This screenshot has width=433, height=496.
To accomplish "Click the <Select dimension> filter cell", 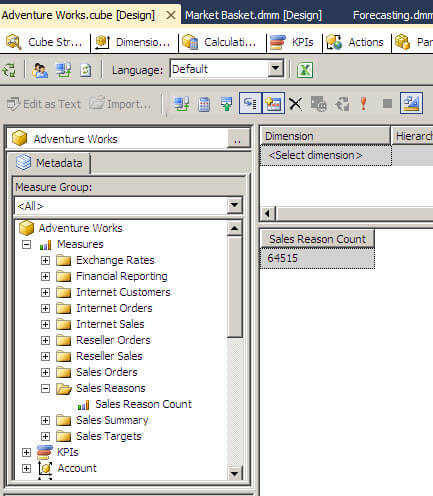I will tap(326, 155).
